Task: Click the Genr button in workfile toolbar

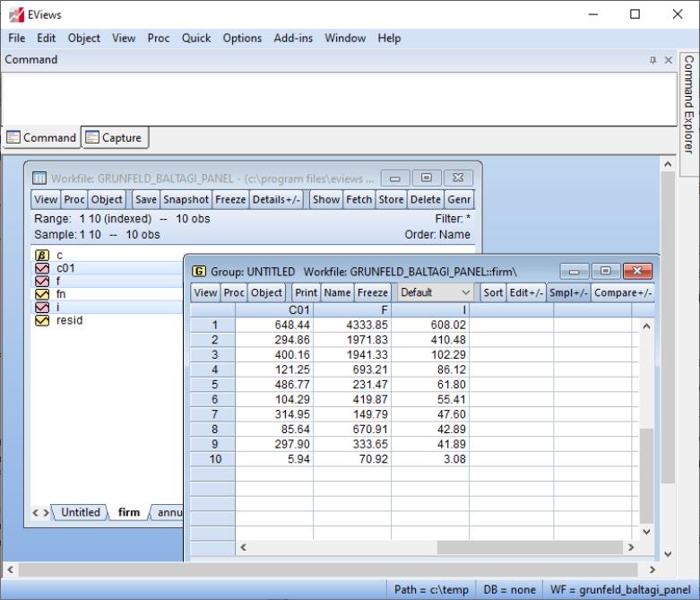Action: pos(458,199)
